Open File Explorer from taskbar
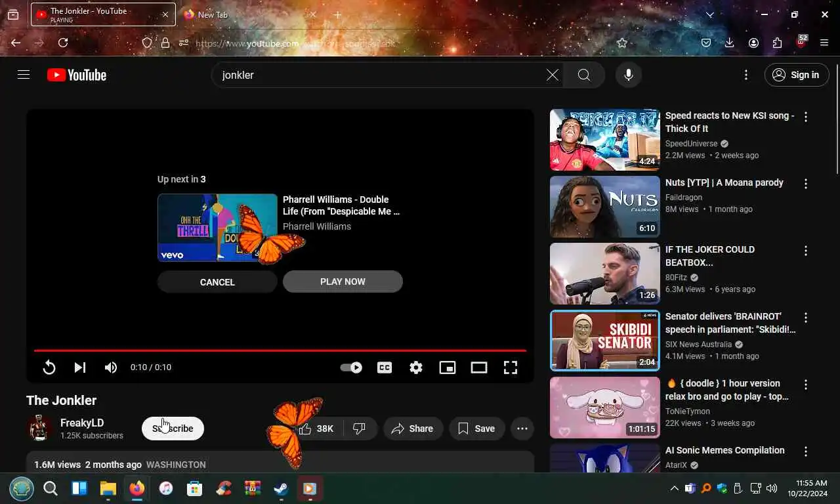Image resolution: width=840 pixels, height=504 pixels. pyautogui.click(x=108, y=488)
